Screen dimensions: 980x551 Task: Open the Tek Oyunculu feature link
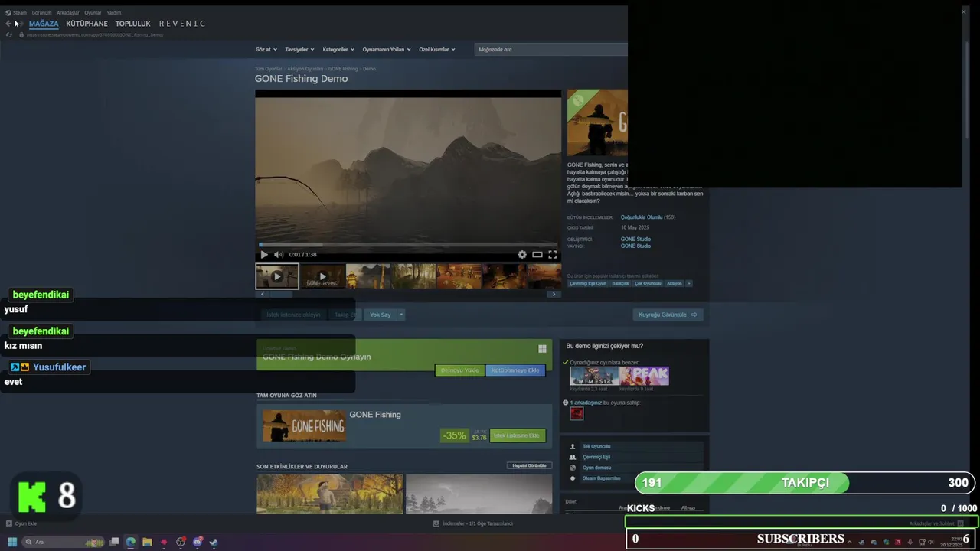(596, 446)
